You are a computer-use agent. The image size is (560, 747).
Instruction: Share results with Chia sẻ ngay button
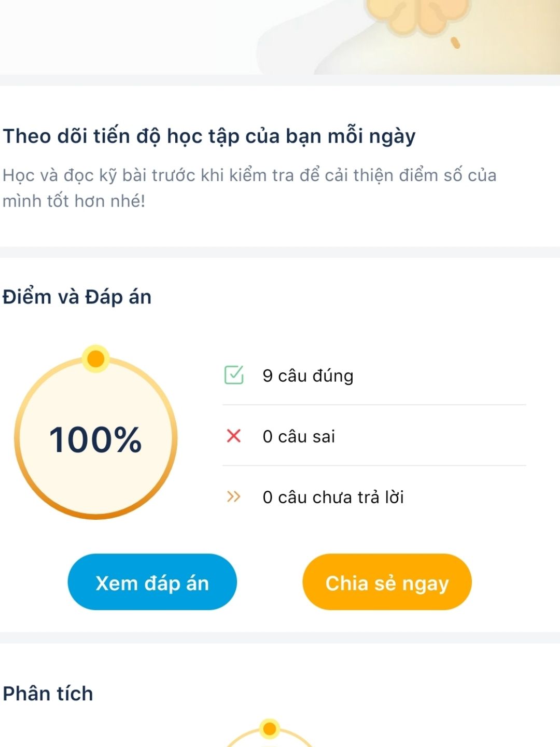point(387,582)
